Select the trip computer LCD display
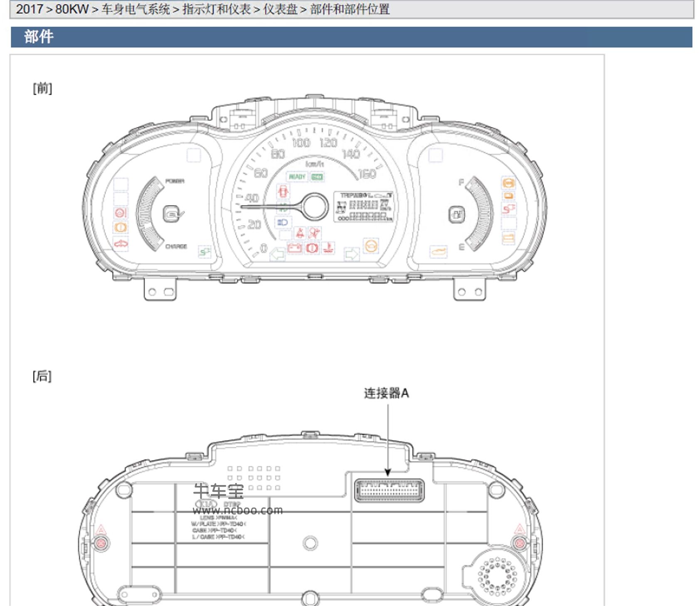This screenshot has height=606, width=700. coord(364,207)
